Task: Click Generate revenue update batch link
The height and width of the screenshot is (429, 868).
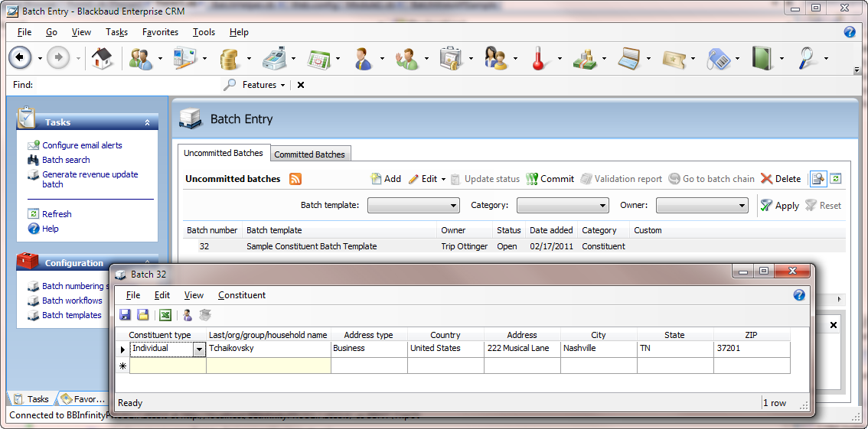Action: (90, 179)
